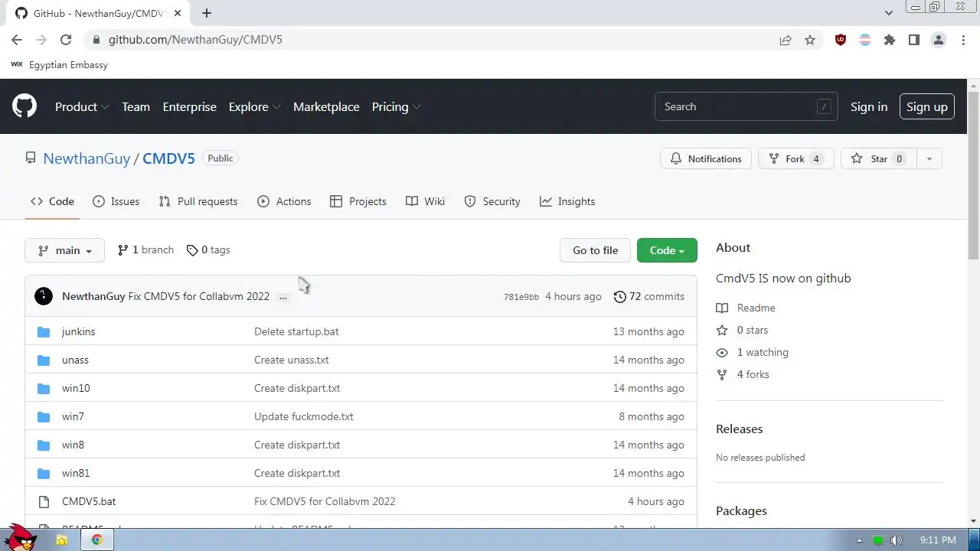The height and width of the screenshot is (551, 980).
Task: Open the Egyptian Embassy bookmark
Action: [59, 65]
